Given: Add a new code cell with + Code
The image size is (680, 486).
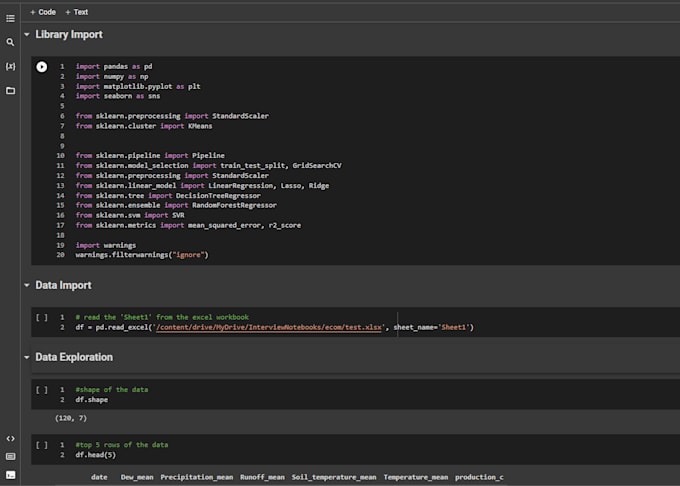Looking at the screenshot, I should [43, 12].
